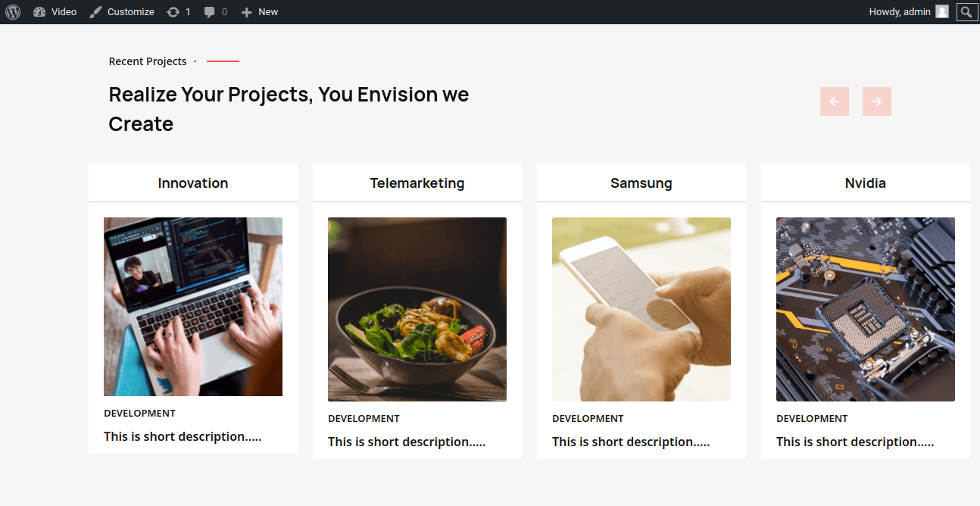Click the plus New content icon
Viewport: 980px width, 506px height.
click(246, 12)
